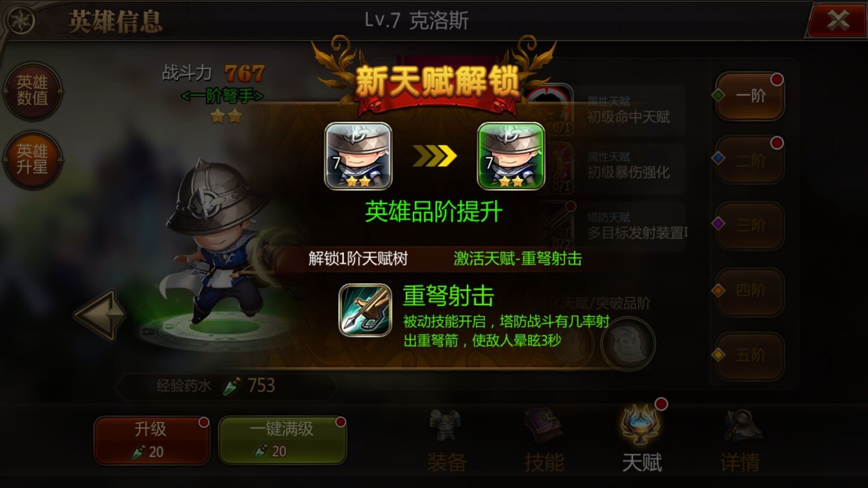Tap the 重弩射击 skill icon
This screenshot has height=488, width=868.
[365, 310]
